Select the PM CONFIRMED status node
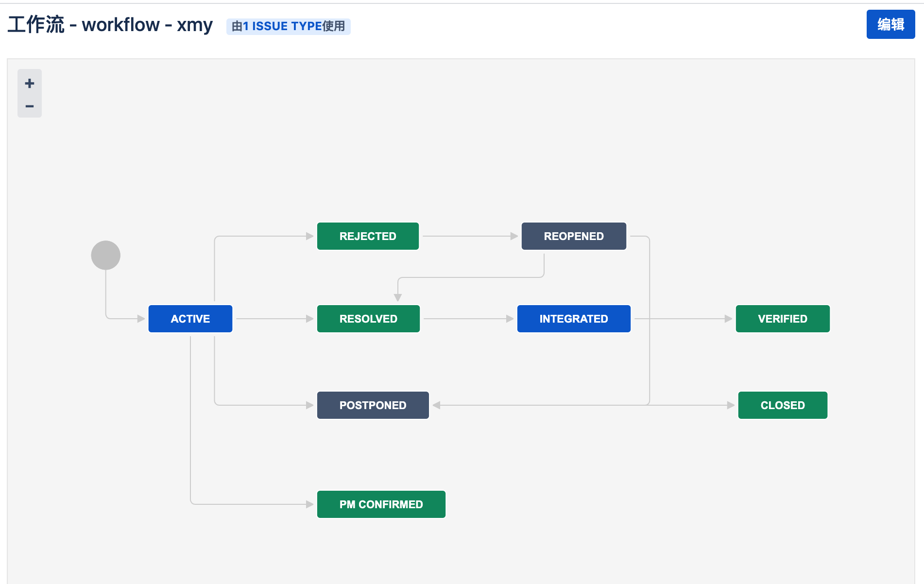Viewport: 924px width, 584px height. (x=381, y=504)
